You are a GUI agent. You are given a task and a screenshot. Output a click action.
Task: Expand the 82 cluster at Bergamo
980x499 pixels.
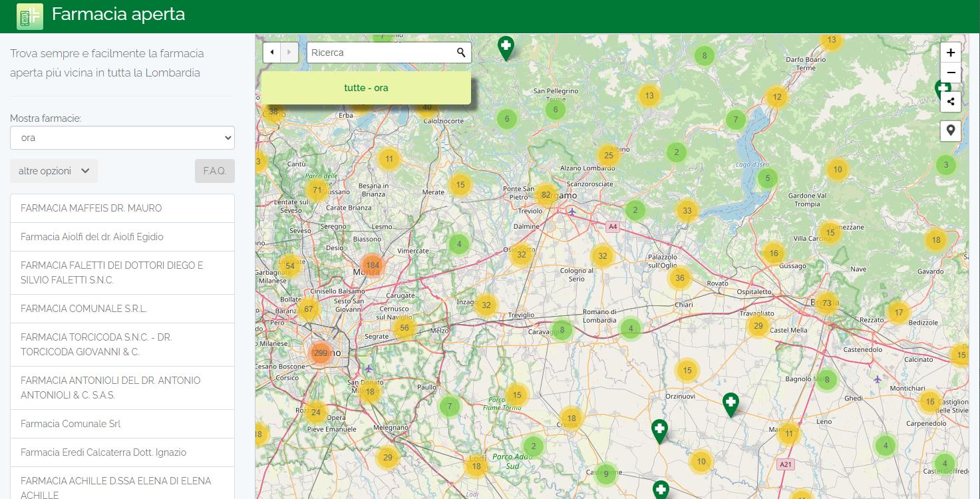(546, 195)
